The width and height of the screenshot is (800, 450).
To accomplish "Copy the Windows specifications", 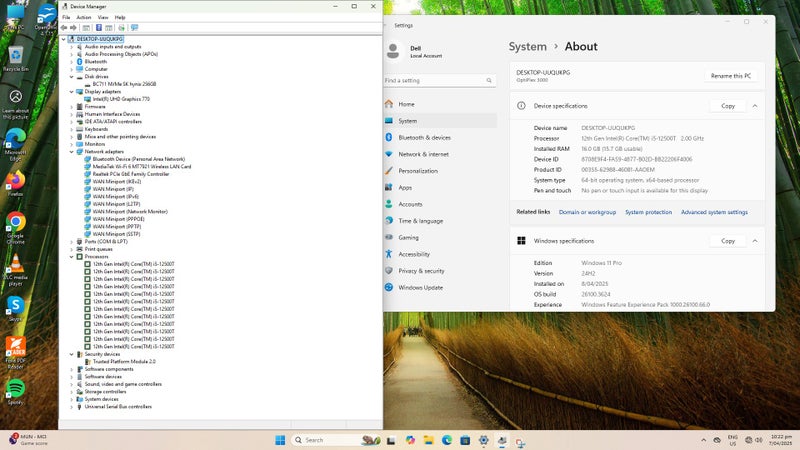I will 728,241.
